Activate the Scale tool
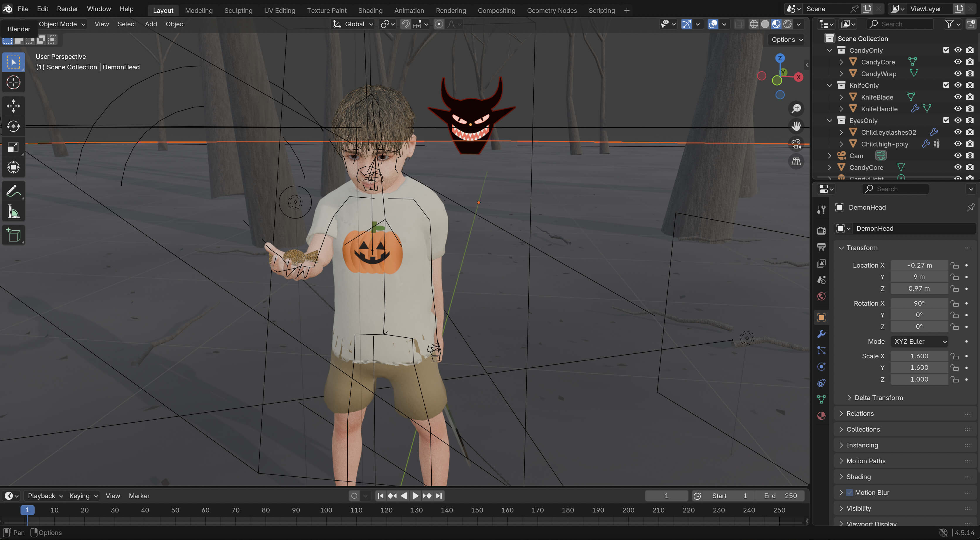 click(x=13, y=147)
